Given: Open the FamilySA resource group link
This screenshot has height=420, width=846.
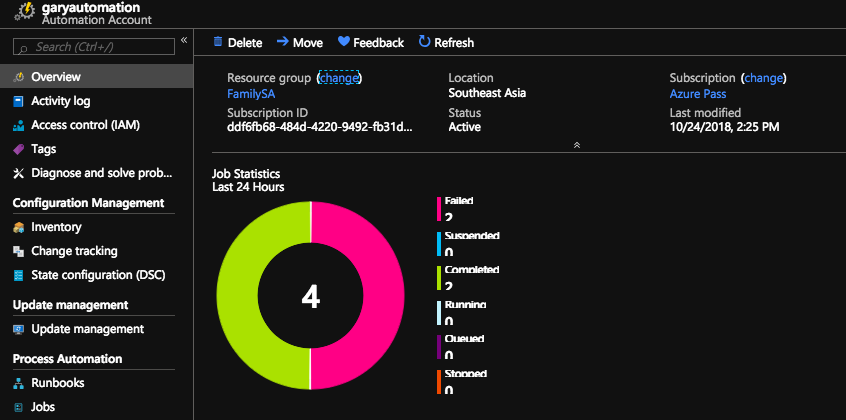Looking at the screenshot, I should 251,94.
